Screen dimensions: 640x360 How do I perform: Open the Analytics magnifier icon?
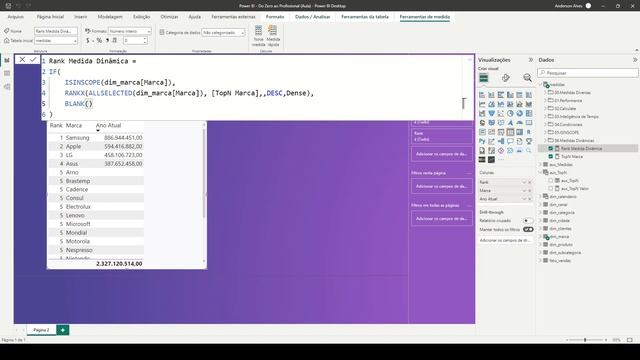527,78
